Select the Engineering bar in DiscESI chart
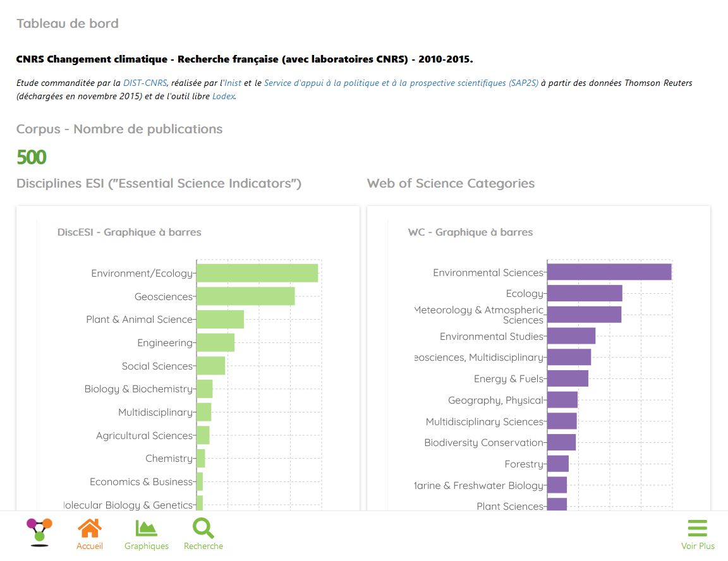728x561 pixels. point(215,342)
